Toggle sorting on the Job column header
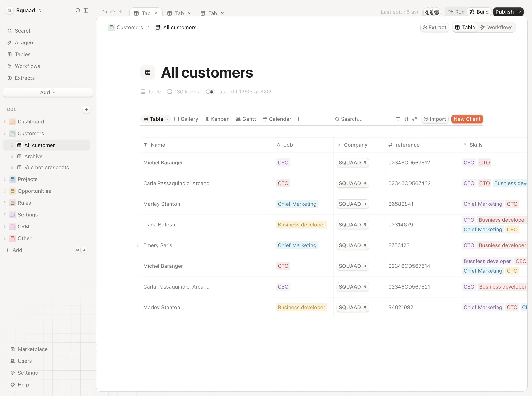The height and width of the screenshot is (396, 532). point(279,145)
